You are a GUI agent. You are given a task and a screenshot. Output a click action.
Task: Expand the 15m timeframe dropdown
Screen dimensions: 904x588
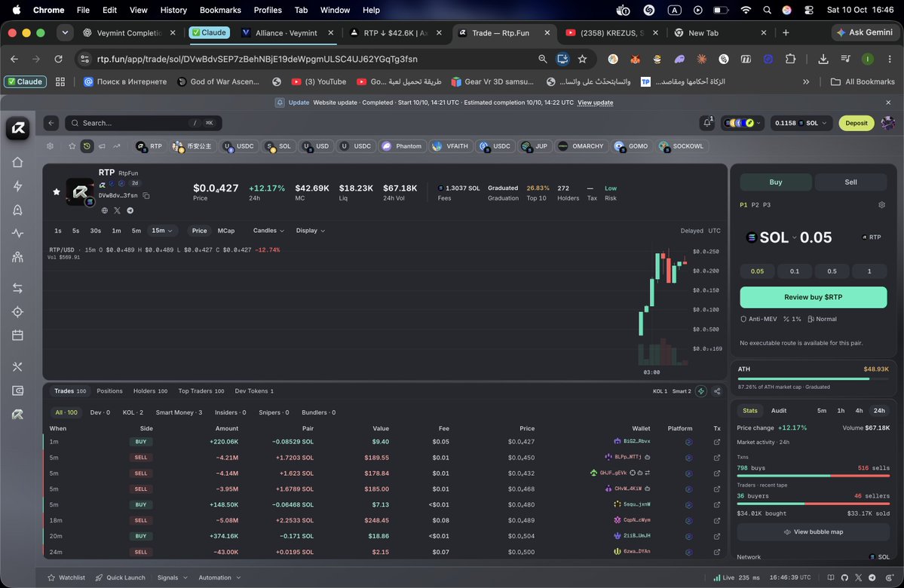click(161, 231)
